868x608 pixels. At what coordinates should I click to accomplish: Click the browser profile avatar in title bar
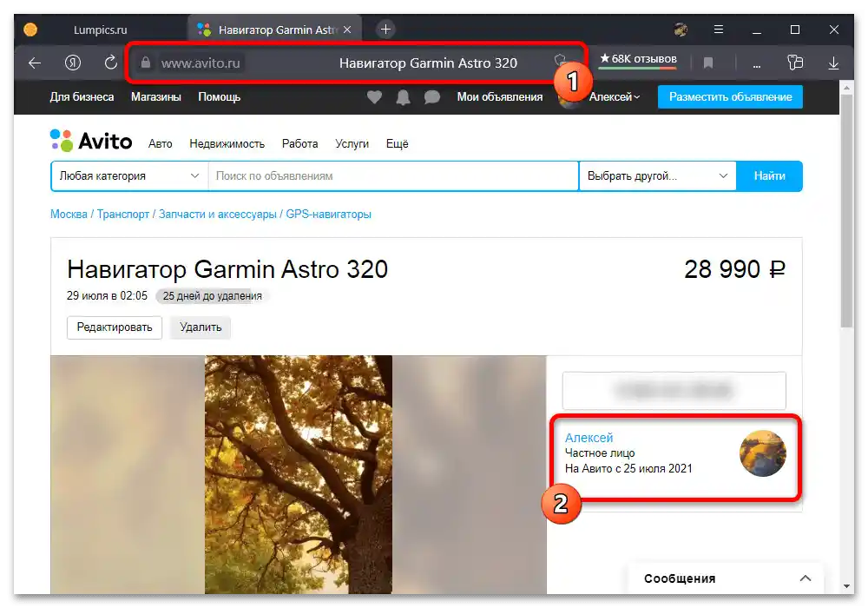(681, 30)
